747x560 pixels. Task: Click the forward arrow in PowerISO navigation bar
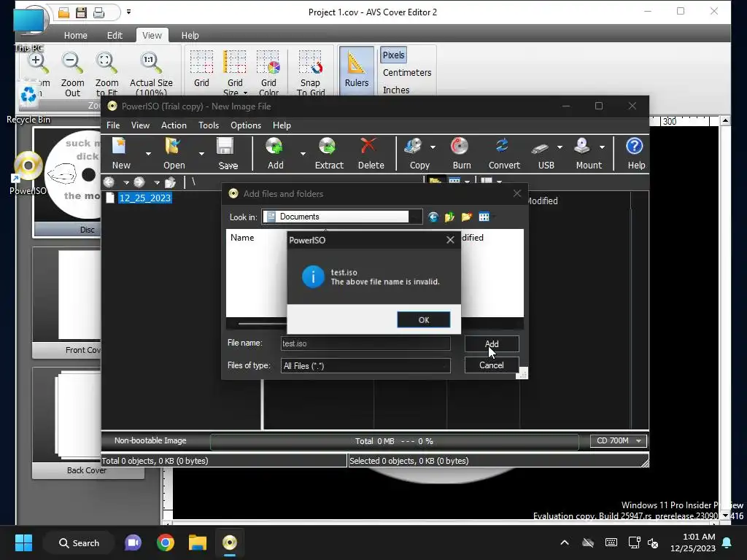[139, 182]
